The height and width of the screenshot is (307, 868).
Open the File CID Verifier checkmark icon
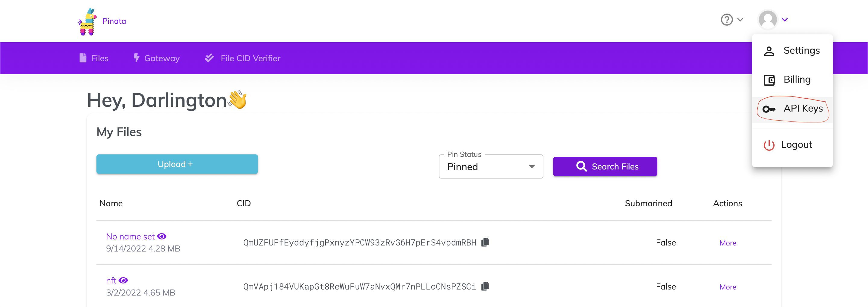[209, 58]
